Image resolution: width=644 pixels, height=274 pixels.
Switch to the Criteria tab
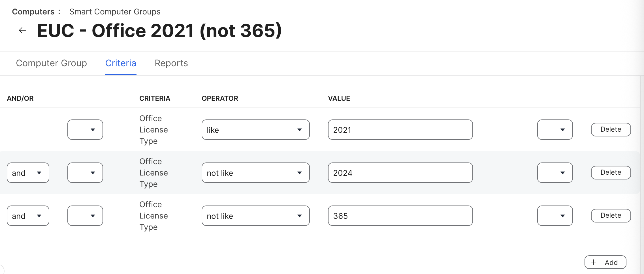[121, 63]
